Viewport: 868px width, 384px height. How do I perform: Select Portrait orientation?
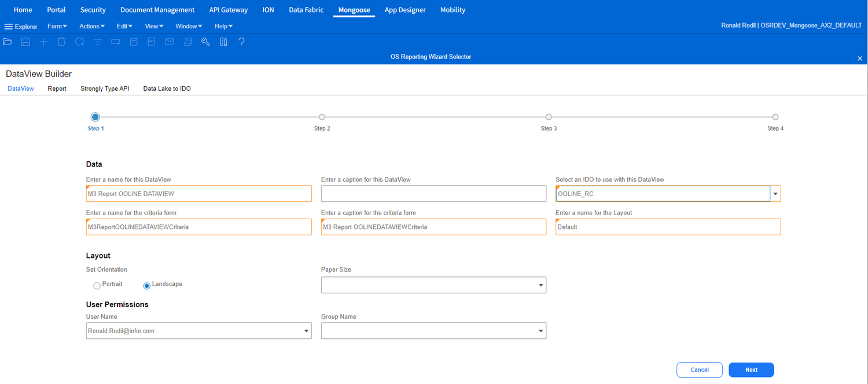point(97,285)
